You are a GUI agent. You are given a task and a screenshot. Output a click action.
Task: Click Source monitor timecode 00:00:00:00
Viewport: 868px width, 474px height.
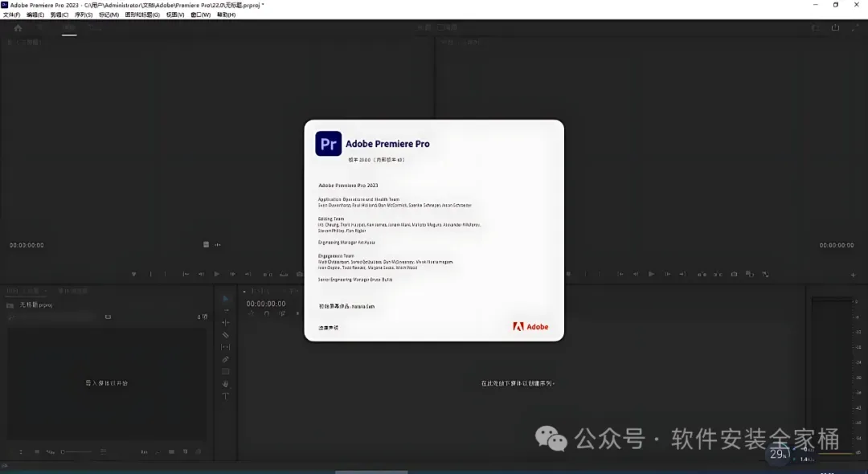[x=27, y=245]
